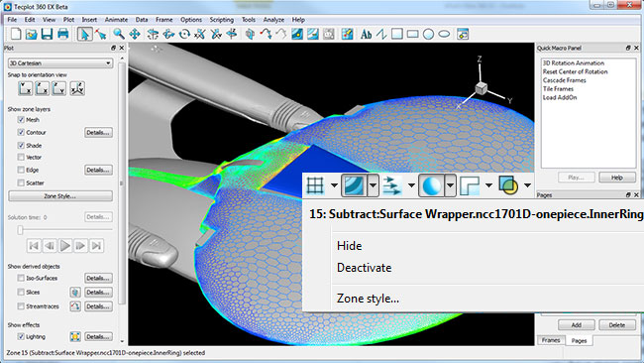This screenshot has width=644, height=363.
Task: Click the contour icon in popup toolbar
Action: (354, 185)
